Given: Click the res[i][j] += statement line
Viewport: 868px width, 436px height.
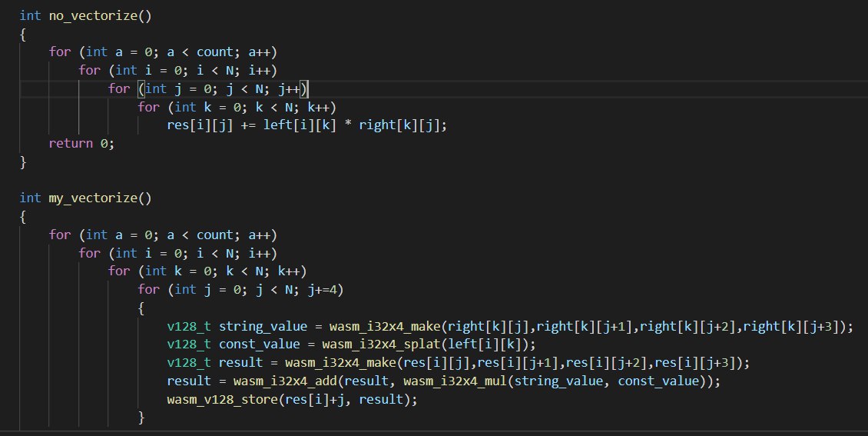Looking at the screenshot, I should click(306, 125).
